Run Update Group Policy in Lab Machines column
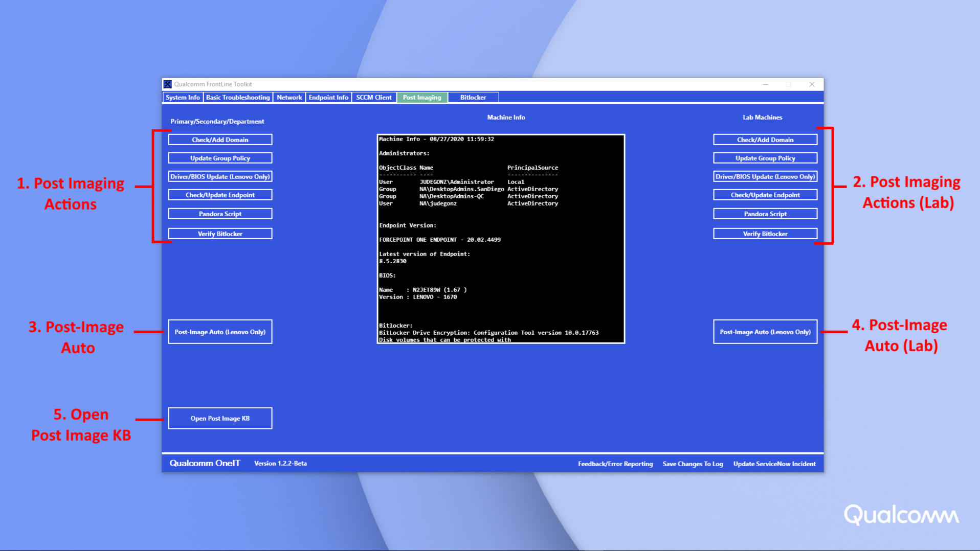The image size is (980, 551). [x=765, y=158]
